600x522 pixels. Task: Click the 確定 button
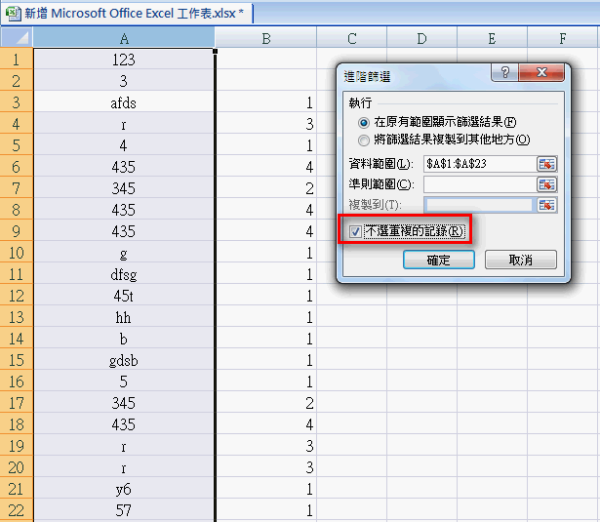pyautogui.click(x=439, y=260)
